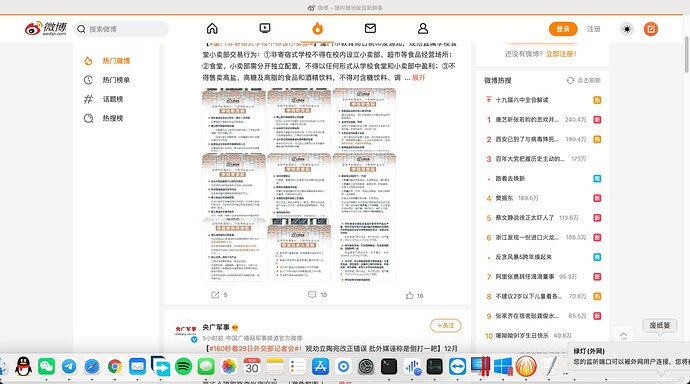Select the hot flame icon in top navigation
The width and height of the screenshot is (690, 384).
[x=317, y=29]
